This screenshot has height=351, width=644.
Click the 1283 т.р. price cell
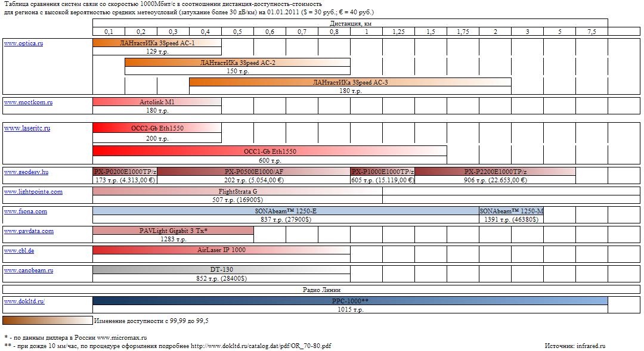[x=173, y=239]
